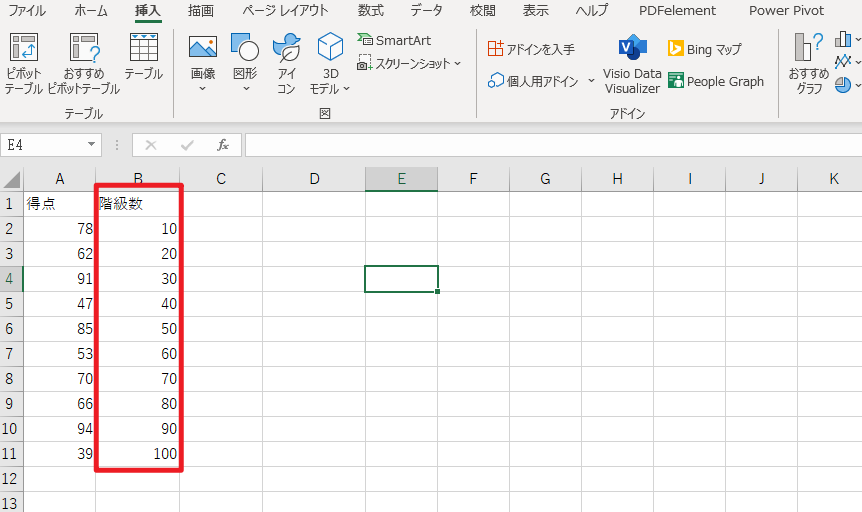Image resolution: width=862 pixels, height=512 pixels.
Task: Insert a 3D model
Action: pos(330,63)
